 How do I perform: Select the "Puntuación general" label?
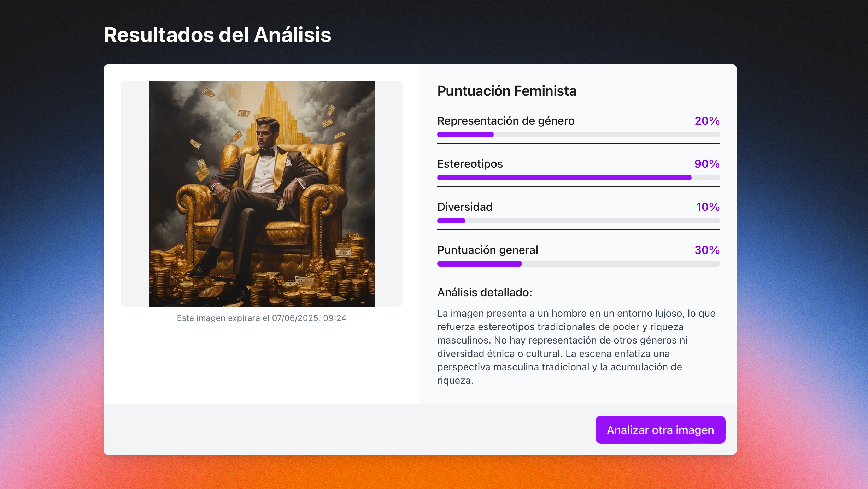pyautogui.click(x=487, y=250)
